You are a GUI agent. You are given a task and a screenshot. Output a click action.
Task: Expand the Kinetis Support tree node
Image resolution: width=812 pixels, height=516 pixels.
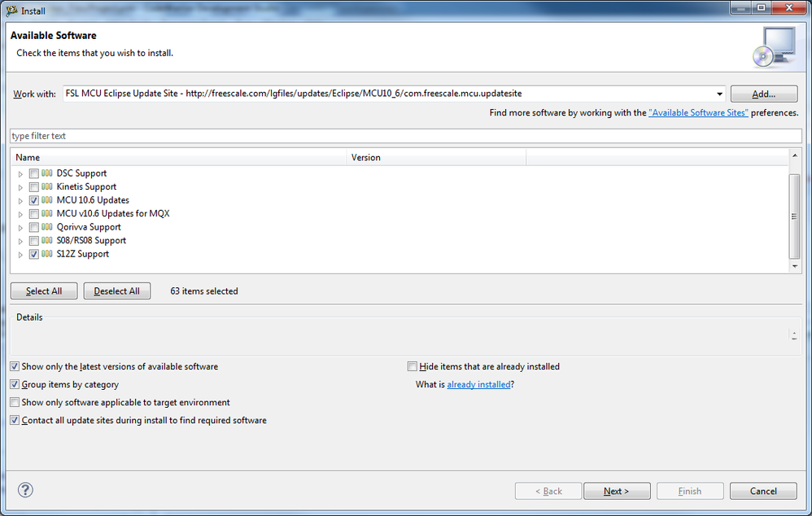pos(20,187)
